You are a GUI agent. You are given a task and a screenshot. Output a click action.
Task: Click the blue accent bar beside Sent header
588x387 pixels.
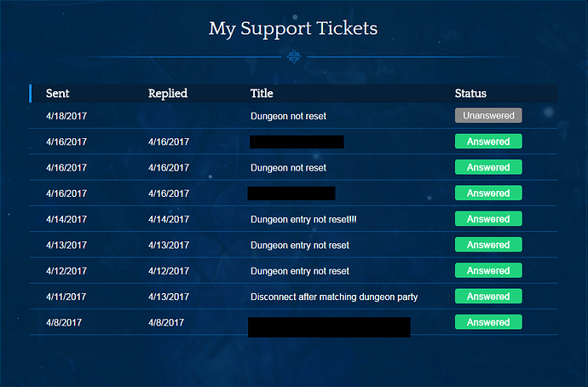31,94
